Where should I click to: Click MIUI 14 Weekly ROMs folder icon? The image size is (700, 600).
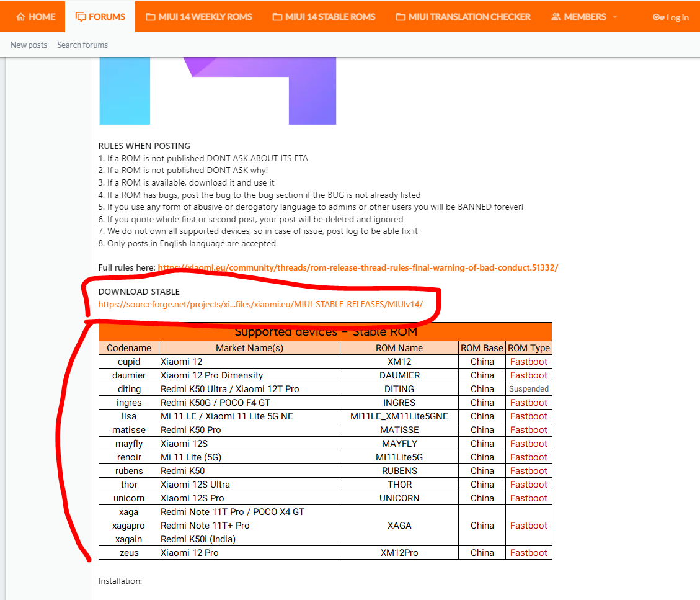(x=151, y=17)
